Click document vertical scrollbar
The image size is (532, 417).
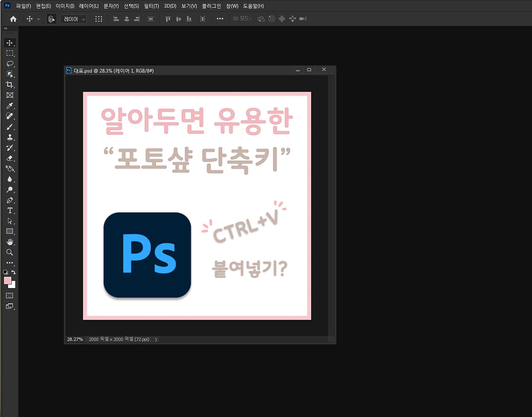point(331,205)
